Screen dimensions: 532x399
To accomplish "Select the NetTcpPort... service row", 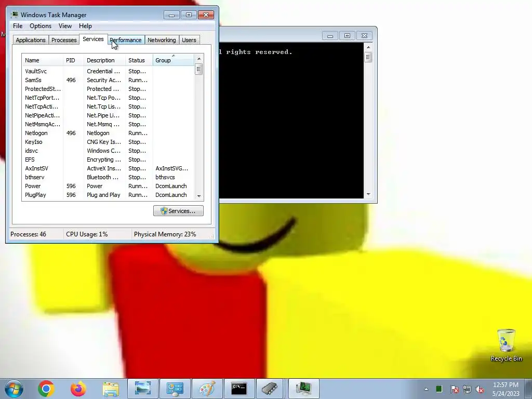I will click(x=108, y=98).
